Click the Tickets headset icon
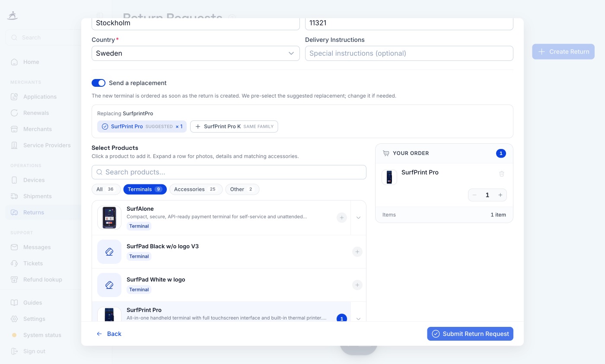Screen dimensions: 605x364 click(14, 263)
